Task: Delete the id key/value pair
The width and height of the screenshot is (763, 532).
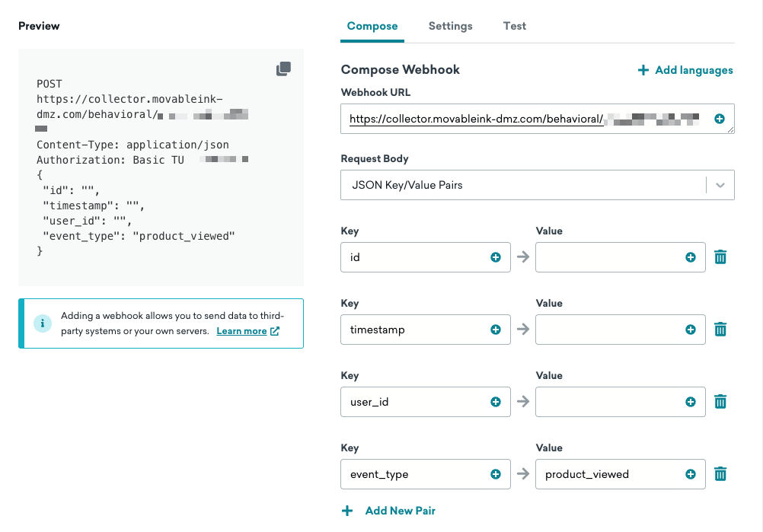Action: (720, 256)
